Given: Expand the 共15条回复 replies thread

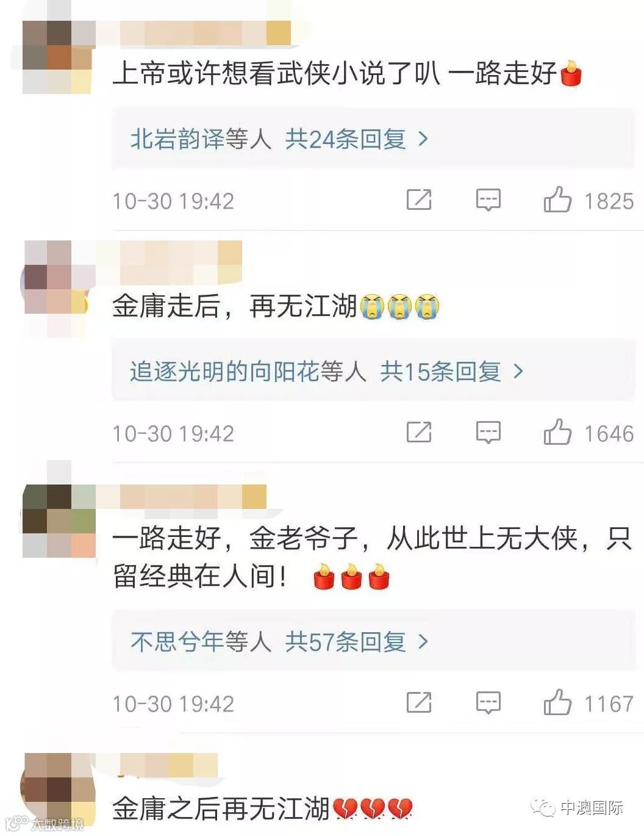Looking at the screenshot, I should 452,371.
